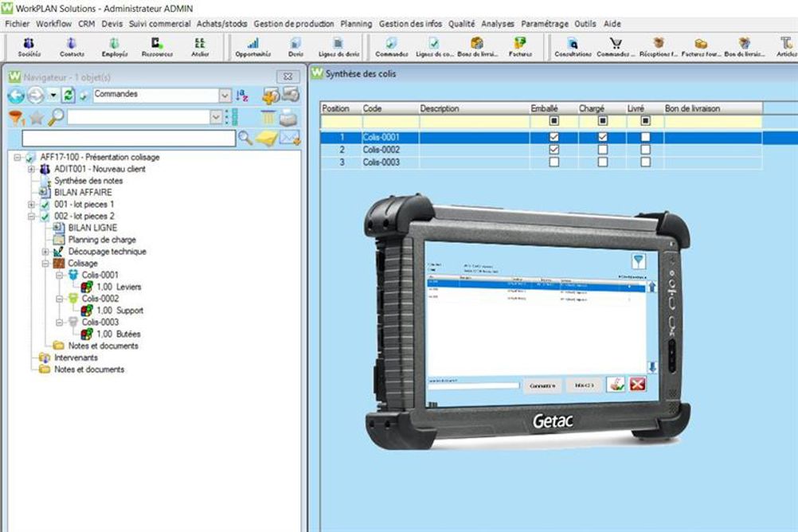Open purchase Commandes shopping cart icon
Screen dimensions: 798x532
click(616, 47)
